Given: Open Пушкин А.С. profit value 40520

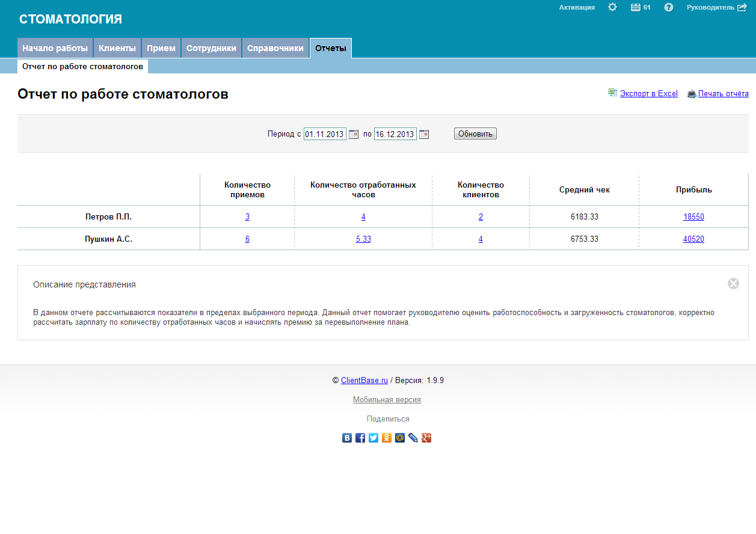Looking at the screenshot, I should click(693, 239).
